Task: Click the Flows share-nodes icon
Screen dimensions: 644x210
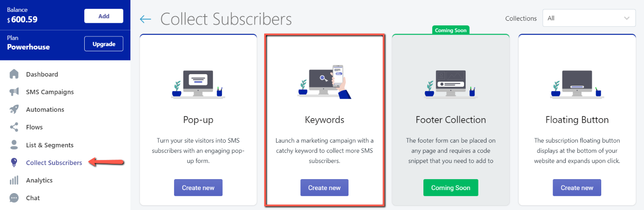Action: (x=14, y=127)
